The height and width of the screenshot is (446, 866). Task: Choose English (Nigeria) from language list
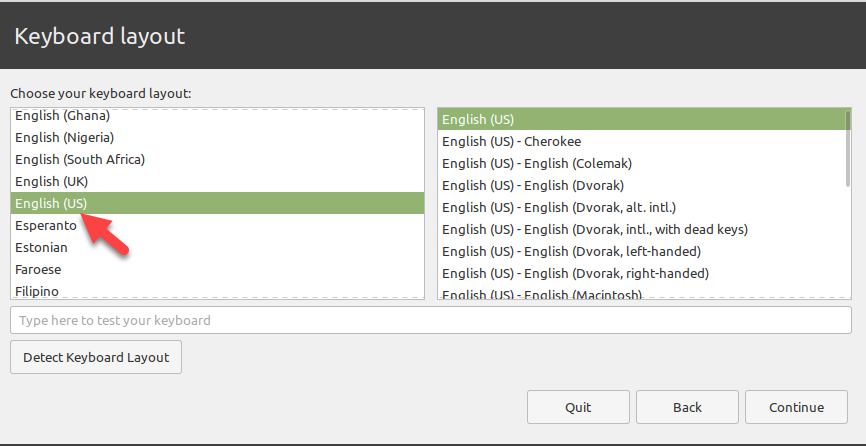64,137
